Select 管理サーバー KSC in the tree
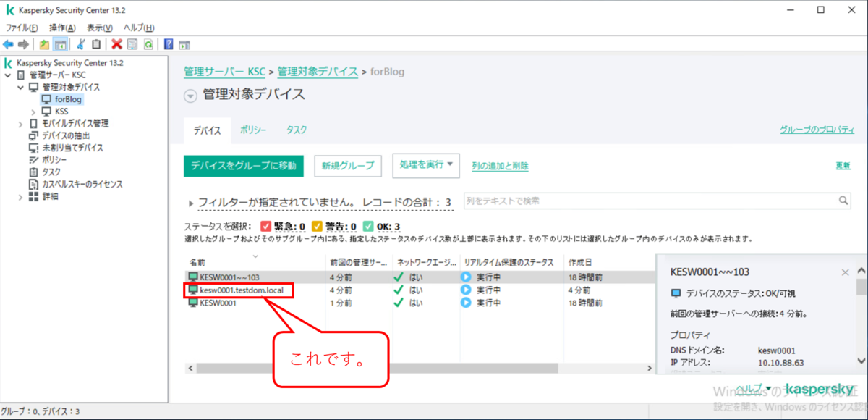Viewport: 868px width, 420px height. pyautogui.click(x=57, y=75)
